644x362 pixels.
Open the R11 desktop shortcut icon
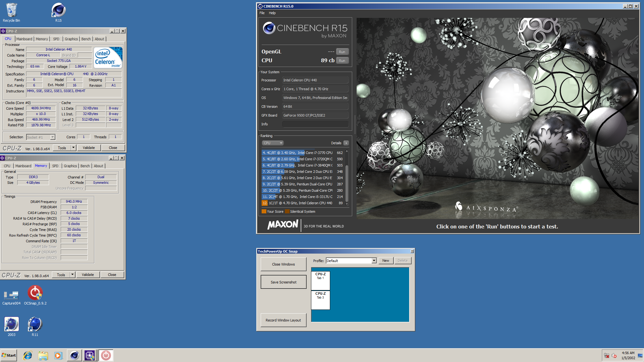(35, 326)
